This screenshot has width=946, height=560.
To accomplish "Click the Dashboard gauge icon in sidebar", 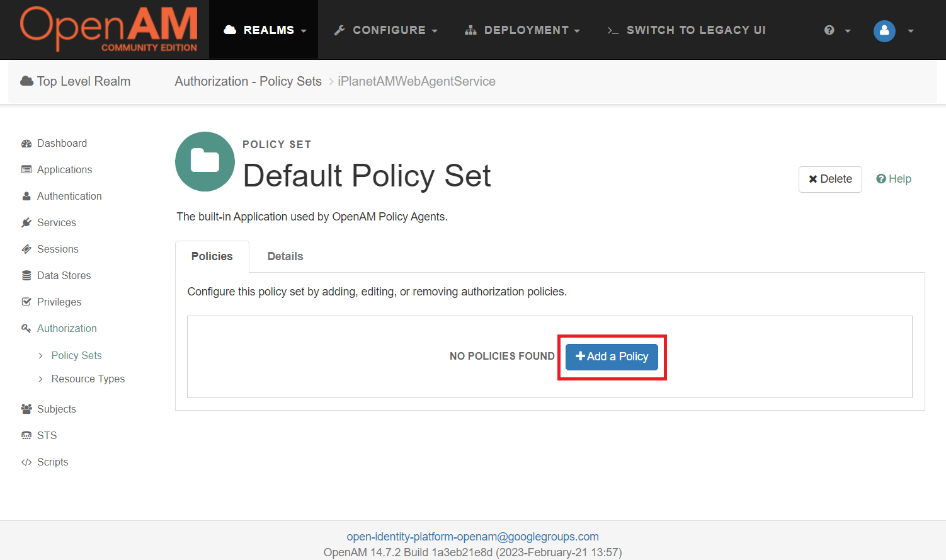I will click(x=26, y=144).
